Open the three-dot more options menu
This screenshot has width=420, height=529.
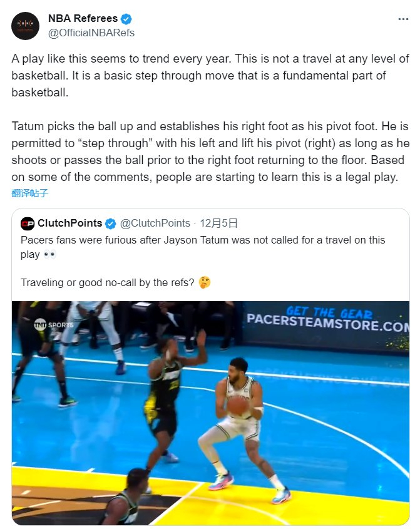click(403, 19)
